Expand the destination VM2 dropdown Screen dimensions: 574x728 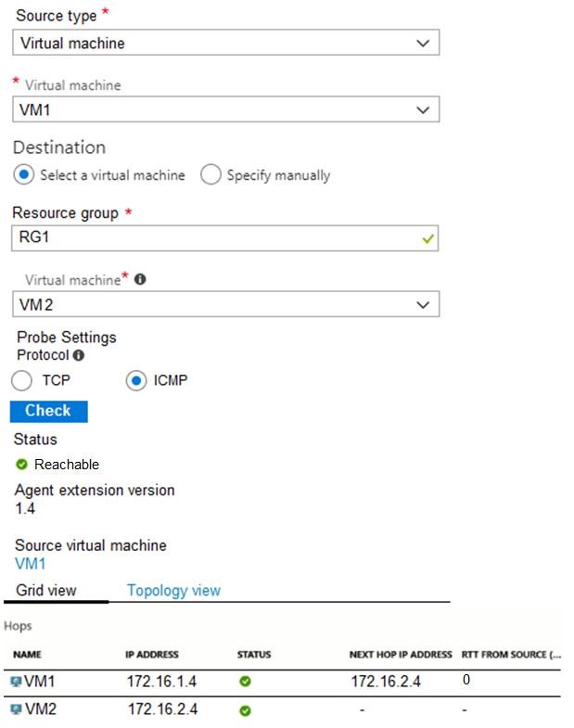coord(226,304)
